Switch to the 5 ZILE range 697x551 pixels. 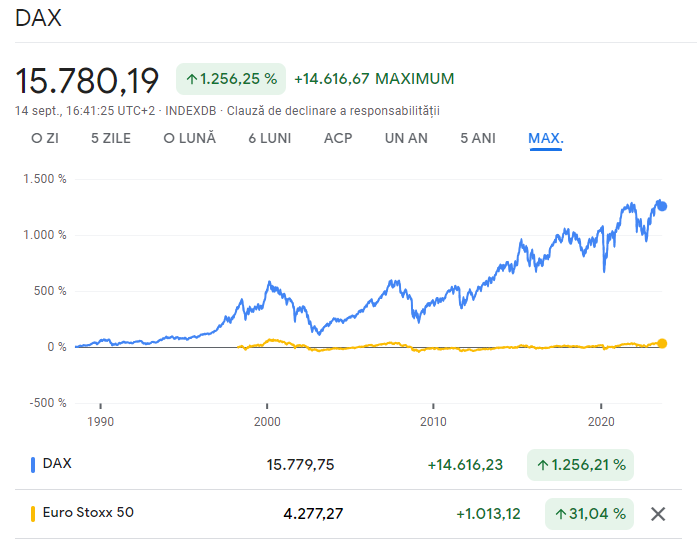pos(111,138)
